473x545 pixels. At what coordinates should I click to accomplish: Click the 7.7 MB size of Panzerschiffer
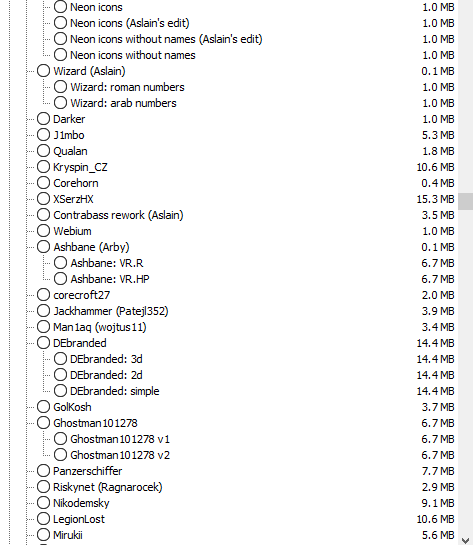[438, 471]
